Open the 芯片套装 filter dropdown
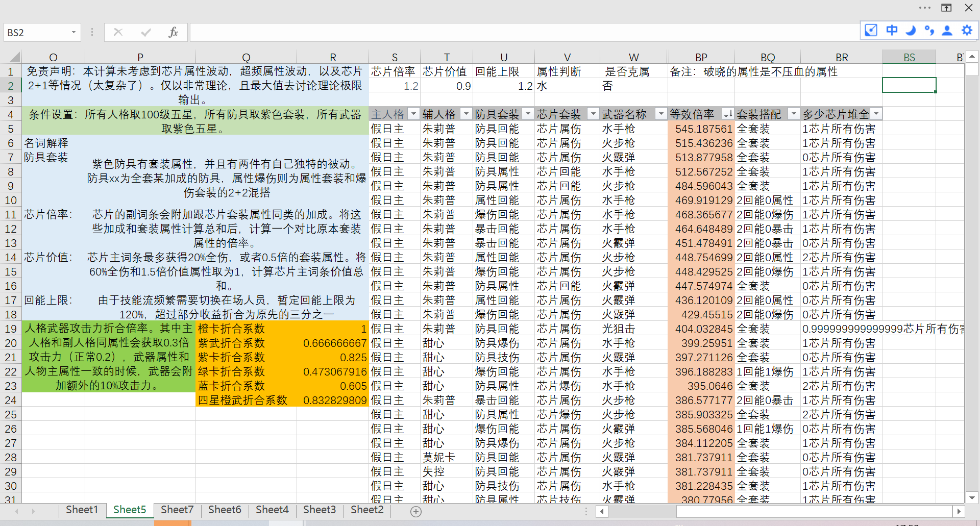Screen dimensions: 980x526 tap(593, 114)
